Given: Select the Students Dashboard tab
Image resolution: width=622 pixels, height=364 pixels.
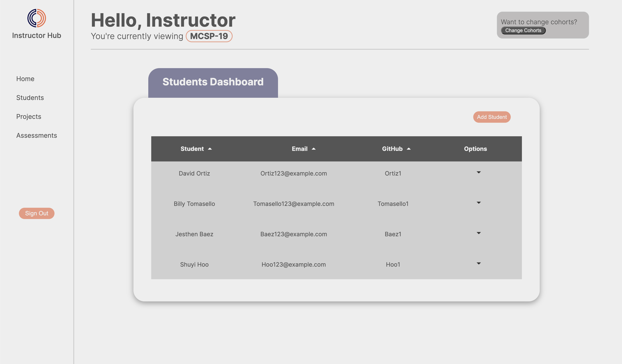Looking at the screenshot, I should (213, 83).
